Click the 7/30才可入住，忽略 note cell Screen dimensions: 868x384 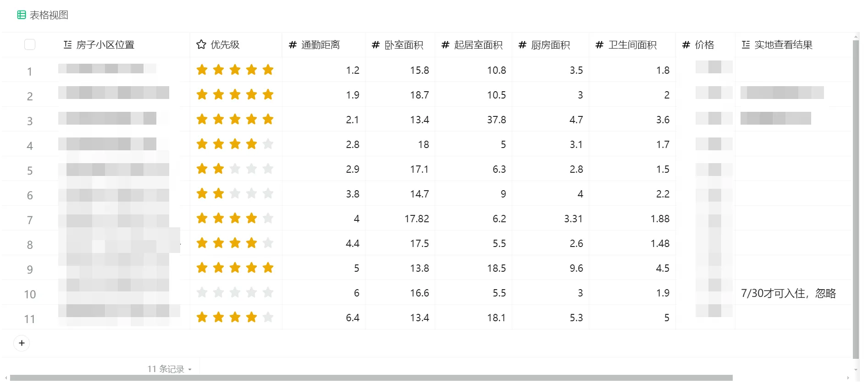(x=788, y=293)
